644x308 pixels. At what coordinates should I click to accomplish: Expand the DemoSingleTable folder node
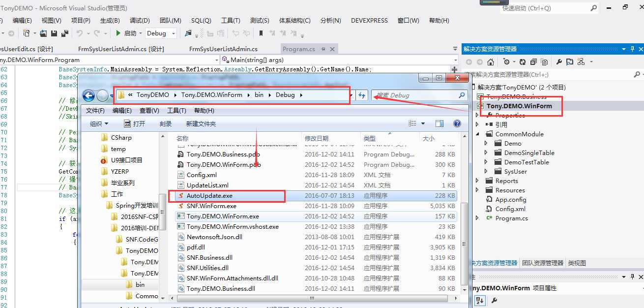click(x=486, y=153)
